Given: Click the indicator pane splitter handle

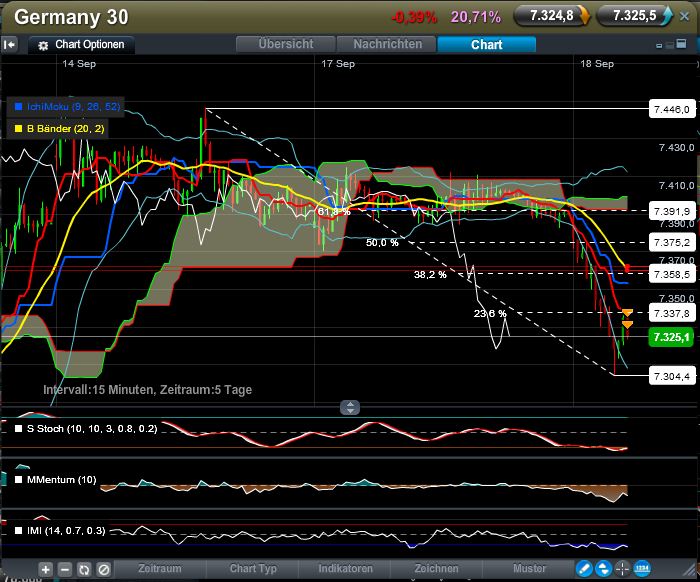Looking at the screenshot, I should pyautogui.click(x=350, y=407).
